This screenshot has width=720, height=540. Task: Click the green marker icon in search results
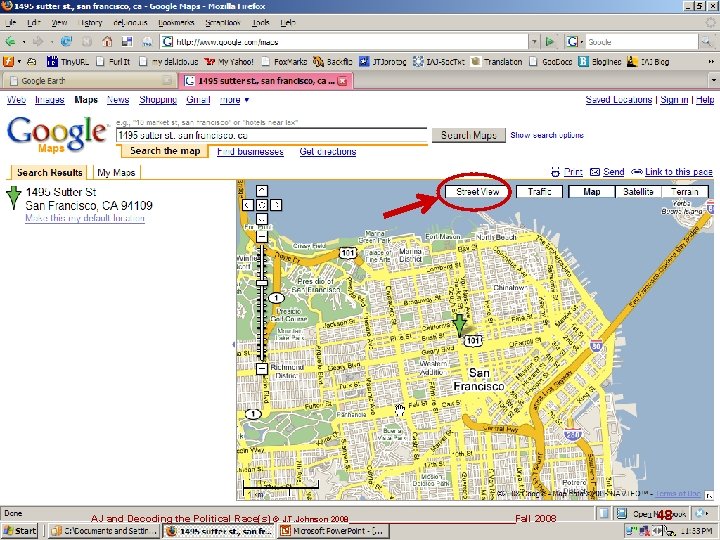pos(13,197)
